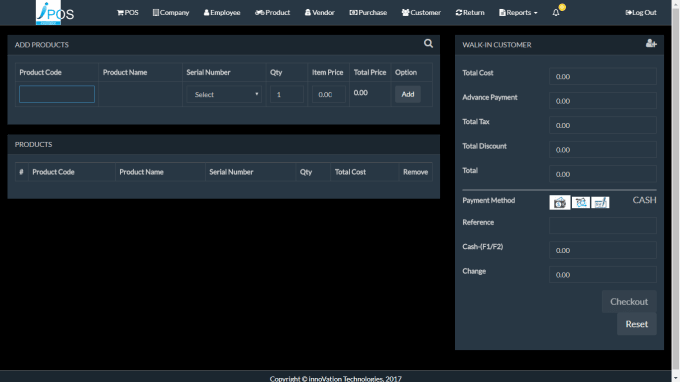Open the Product section
Image resolution: width=680 pixels, height=382 pixels.
pyautogui.click(x=272, y=13)
